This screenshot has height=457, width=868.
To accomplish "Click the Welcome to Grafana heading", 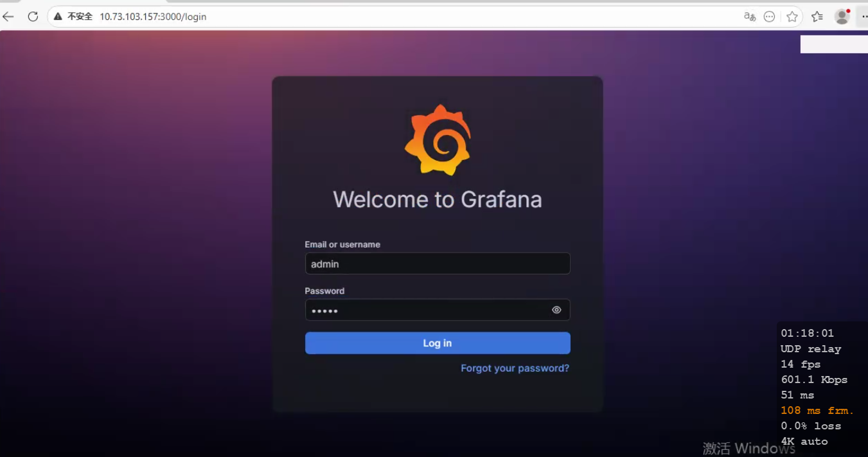I will pyautogui.click(x=437, y=199).
